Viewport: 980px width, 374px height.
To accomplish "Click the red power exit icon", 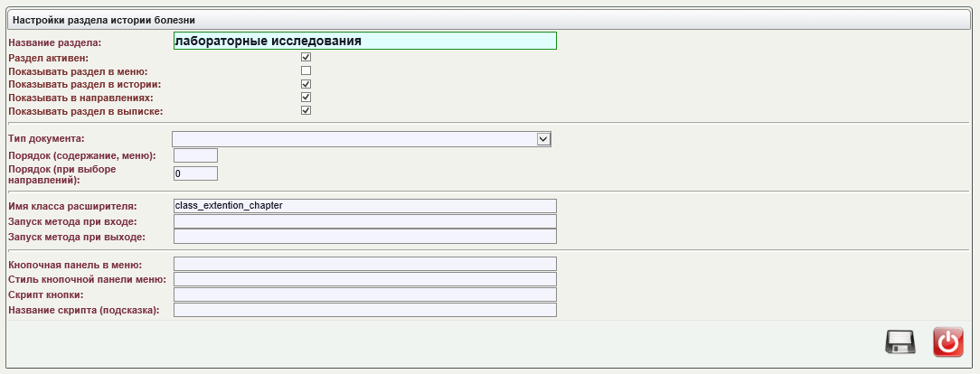I will [947, 342].
